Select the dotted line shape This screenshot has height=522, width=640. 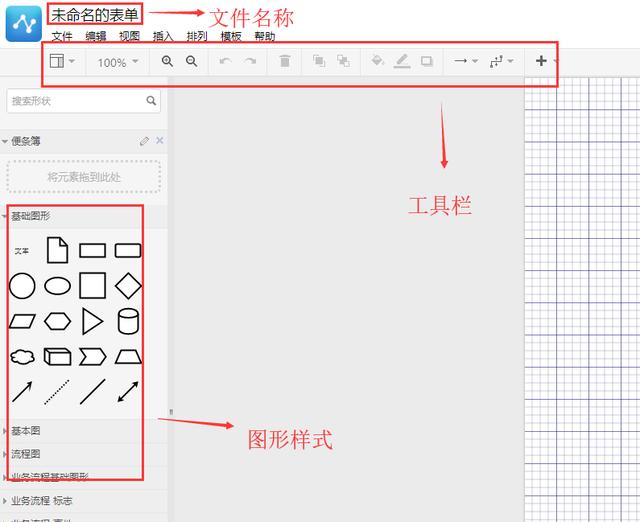point(57,392)
